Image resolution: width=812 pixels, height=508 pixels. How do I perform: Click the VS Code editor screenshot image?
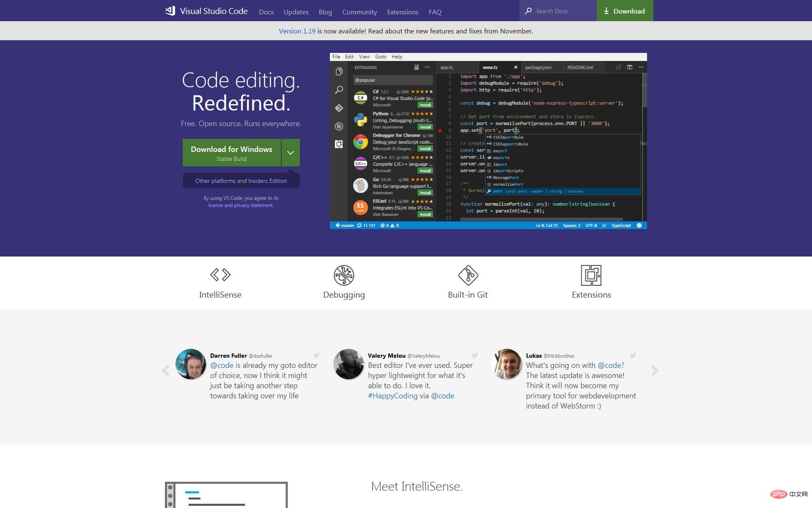pos(488,141)
